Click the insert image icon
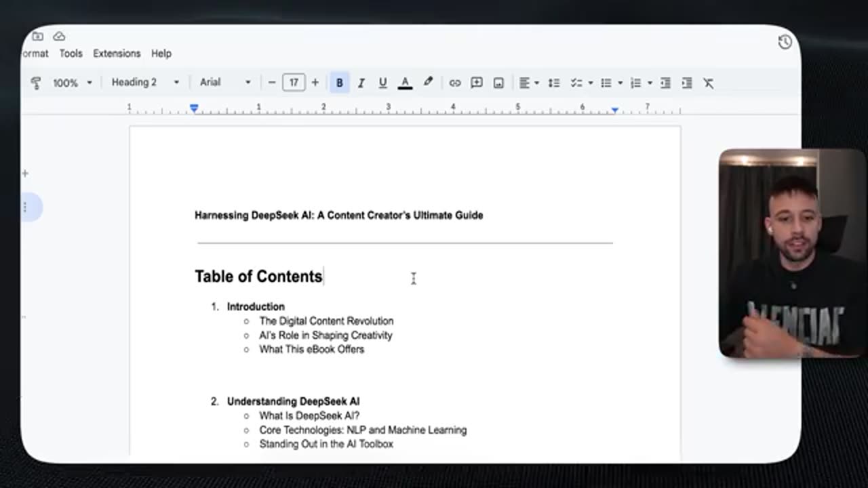This screenshot has width=868, height=488. tap(498, 83)
